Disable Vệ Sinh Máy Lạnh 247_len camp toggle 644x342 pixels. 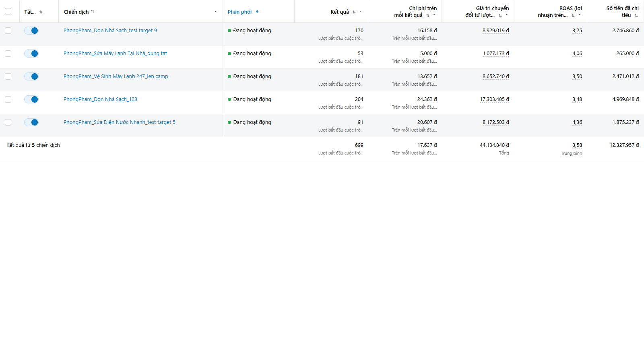click(x=31, y=76)
